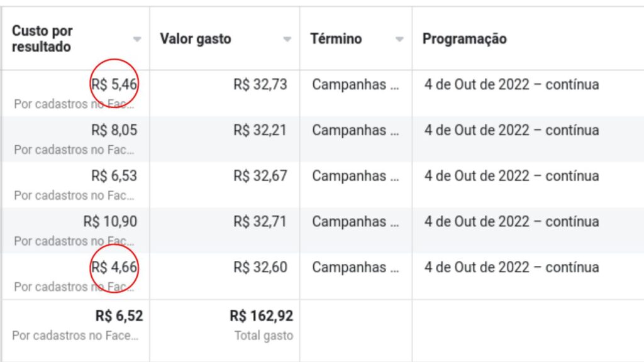
Task: Select the R$ 32,73 amount spent cell
Action: pos(260,84)
